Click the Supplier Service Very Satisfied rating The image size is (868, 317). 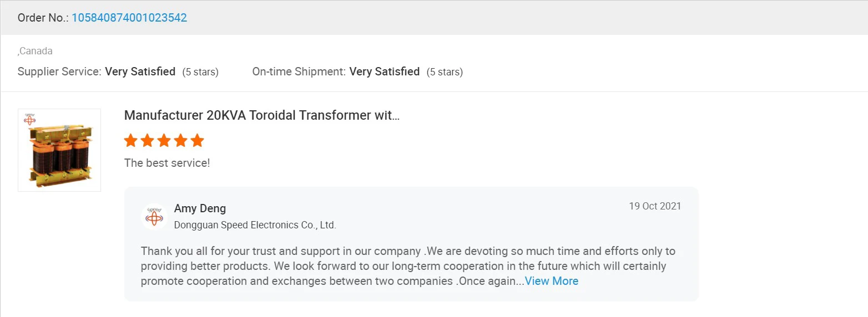coord(140,71)
